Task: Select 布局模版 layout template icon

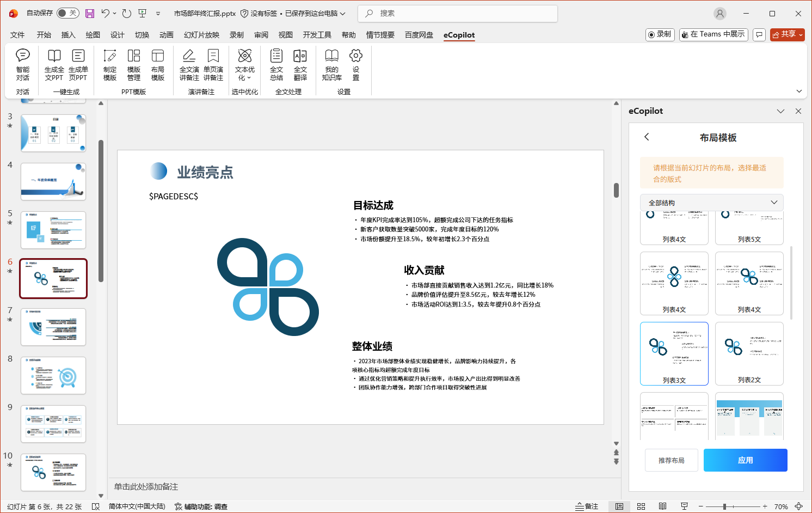Action: pos(158,64)
